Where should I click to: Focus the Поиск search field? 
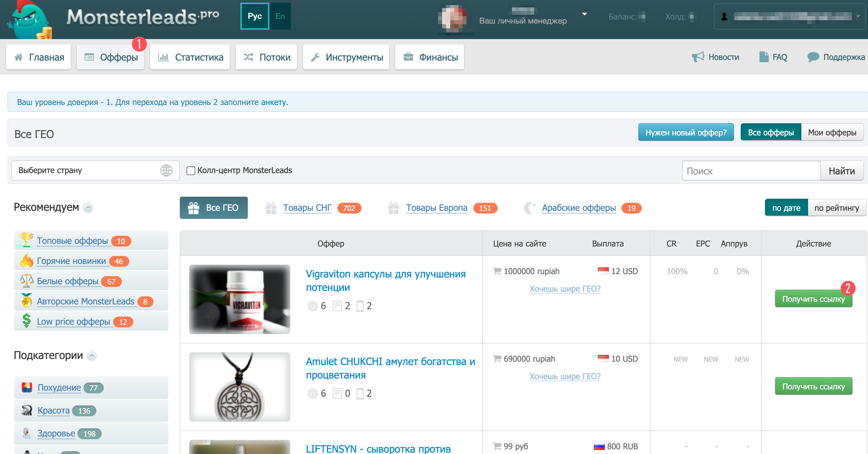[x=751, y=171]
